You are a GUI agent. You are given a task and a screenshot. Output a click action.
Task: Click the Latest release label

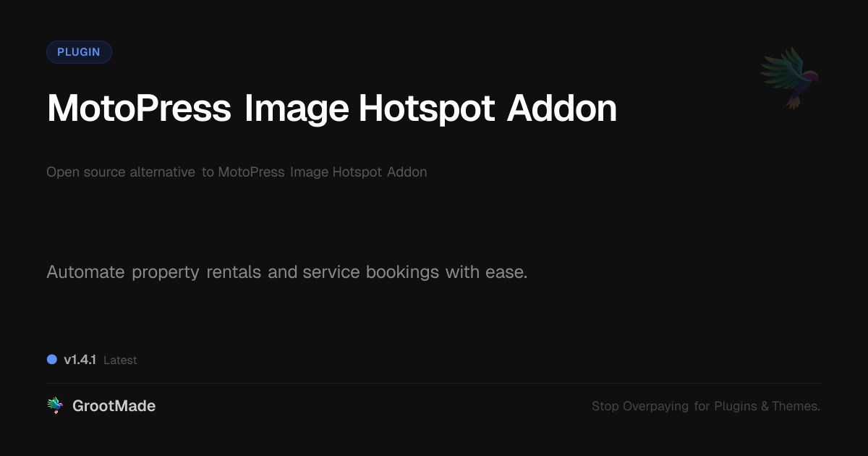coord(120,360)
